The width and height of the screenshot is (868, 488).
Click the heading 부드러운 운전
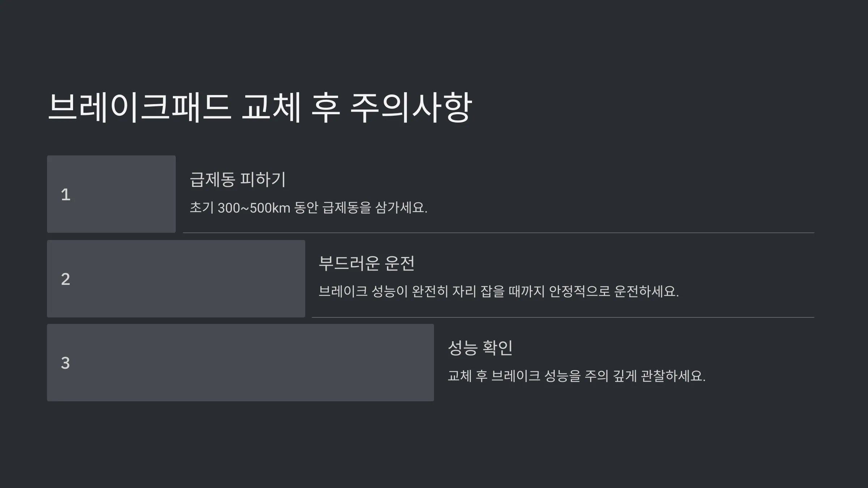(366, 263)
